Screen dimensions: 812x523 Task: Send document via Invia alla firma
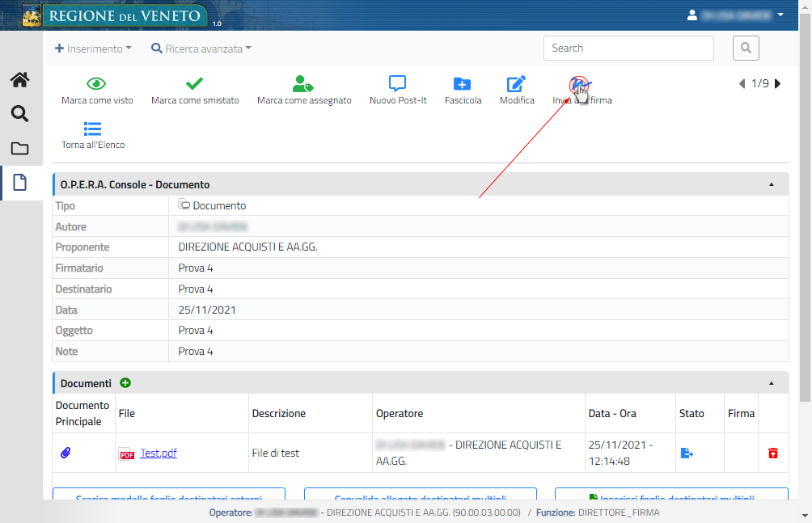coord(581,85)
